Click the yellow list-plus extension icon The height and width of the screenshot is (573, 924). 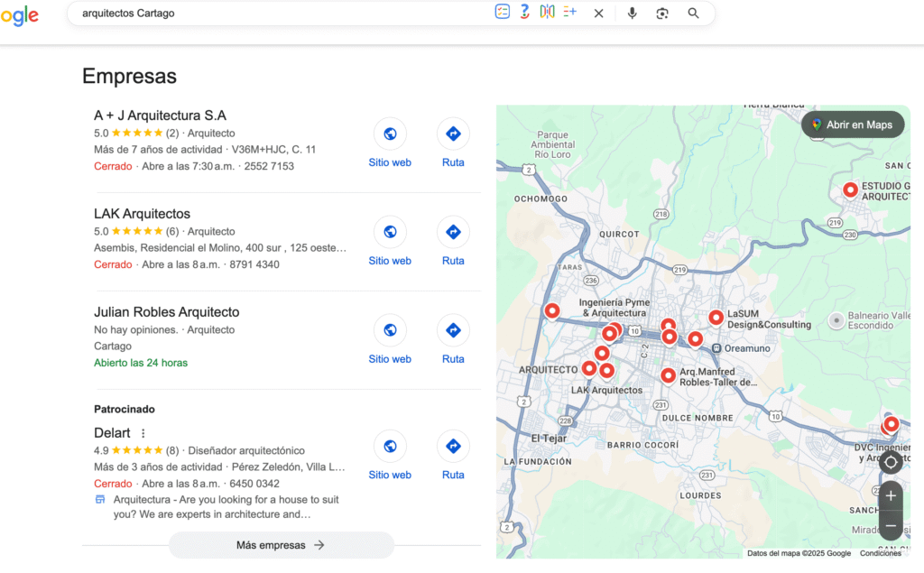coord(569,12)
